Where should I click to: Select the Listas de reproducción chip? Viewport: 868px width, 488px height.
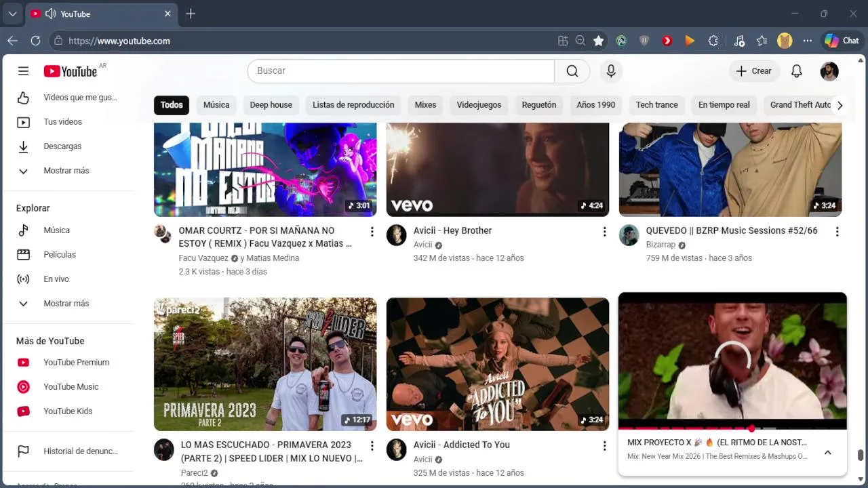point(353,105)
